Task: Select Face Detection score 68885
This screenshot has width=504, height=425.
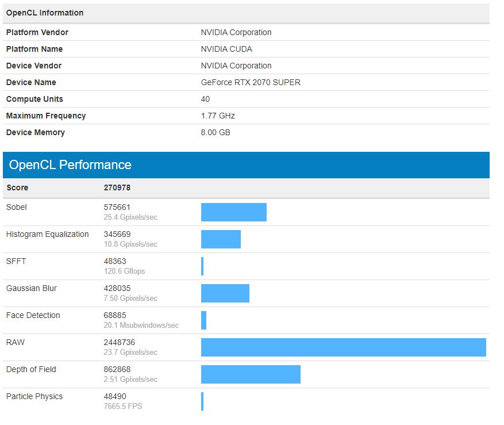Action: 115,316
